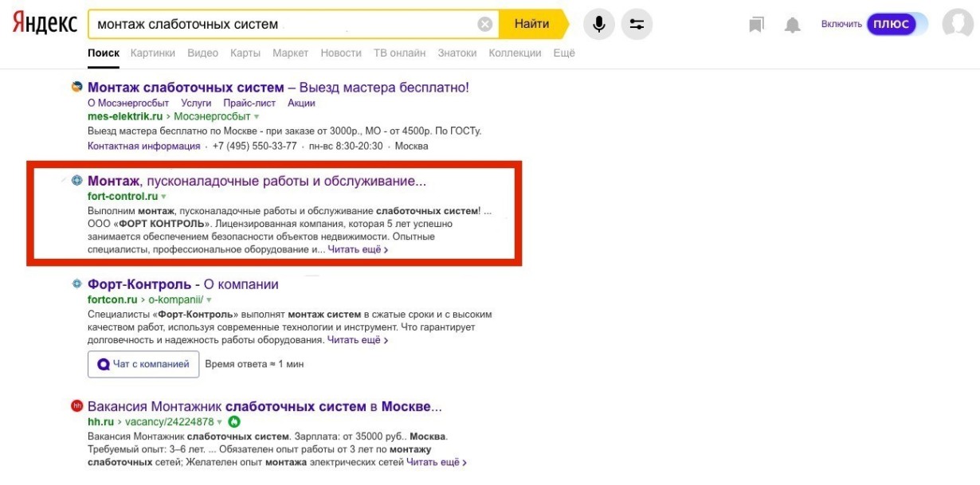980x485 pixels.
Task: Open the Прайс-лист sitelink
Action: click(249, 103)
